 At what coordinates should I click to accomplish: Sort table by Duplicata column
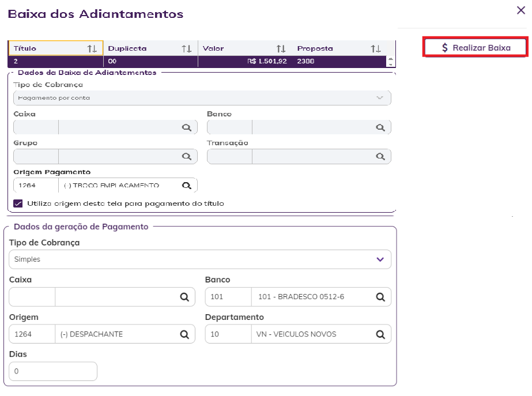(x=186, y=49)
